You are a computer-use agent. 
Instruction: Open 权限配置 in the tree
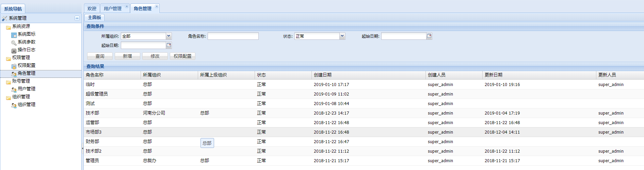(27, 65)
